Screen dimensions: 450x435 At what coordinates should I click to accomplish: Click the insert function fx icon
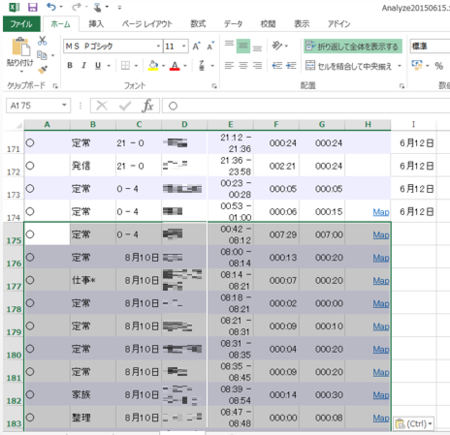tap(147, 106)
